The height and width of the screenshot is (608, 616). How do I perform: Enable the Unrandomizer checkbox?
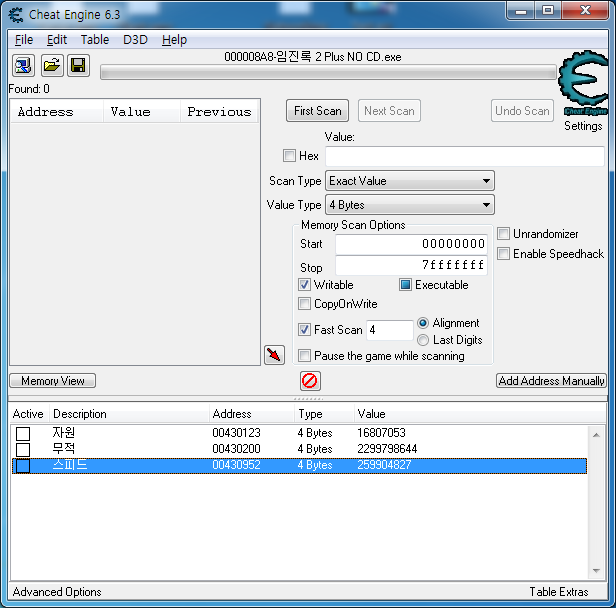point(503,234)
